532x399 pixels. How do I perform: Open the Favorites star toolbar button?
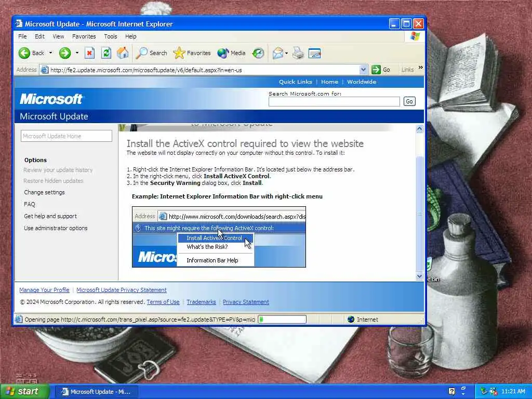coord(192,53)
